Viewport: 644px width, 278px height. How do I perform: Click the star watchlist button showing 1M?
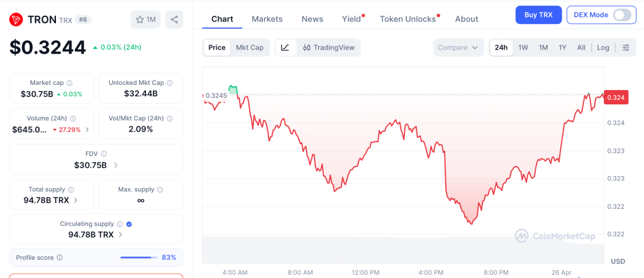click(146, 19)
